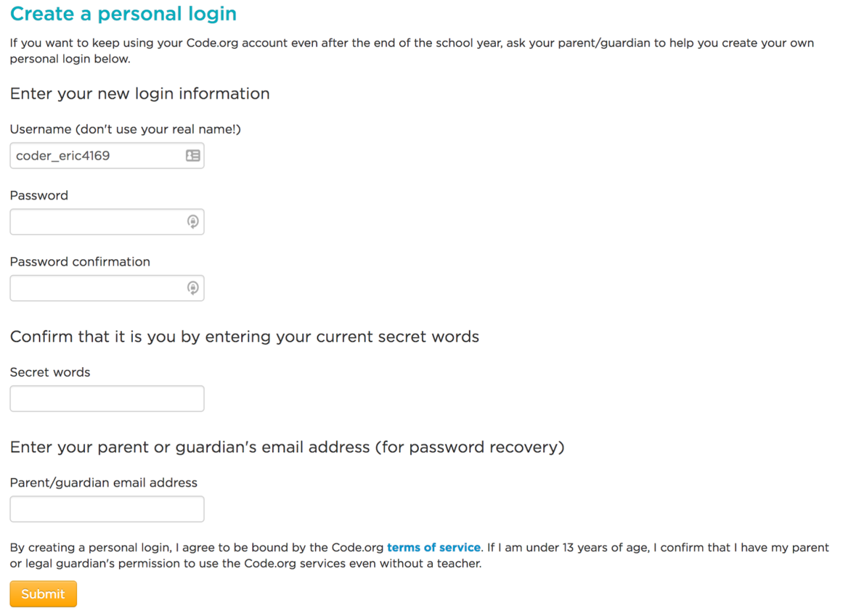
Task: Click the orange Submit button
Action: point(43,594)
